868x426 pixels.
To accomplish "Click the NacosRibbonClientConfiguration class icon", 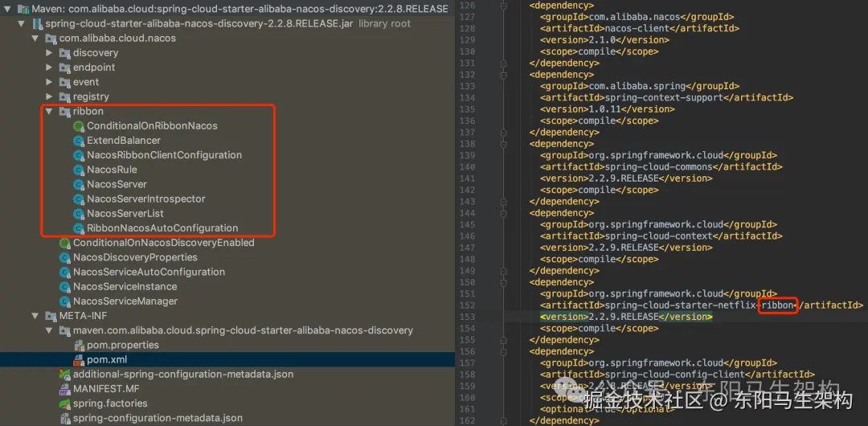I will point(79,155).
